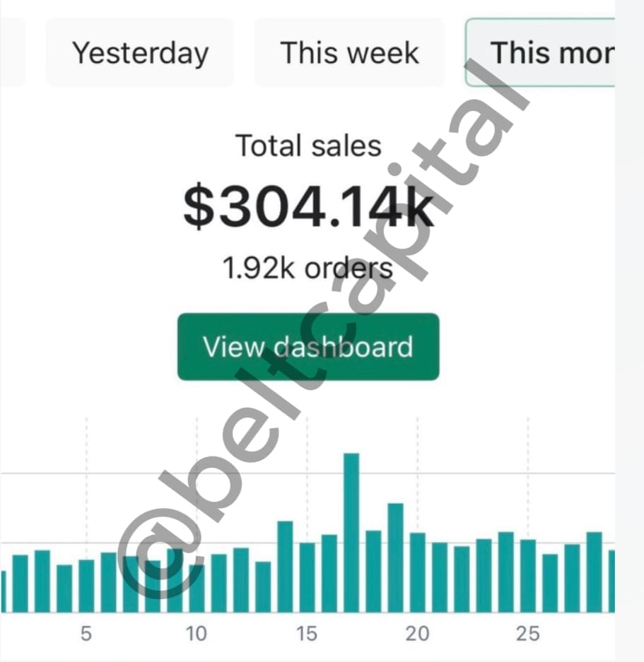
Task: Click the x-axis label 15
Action: [x=307, y=634]
